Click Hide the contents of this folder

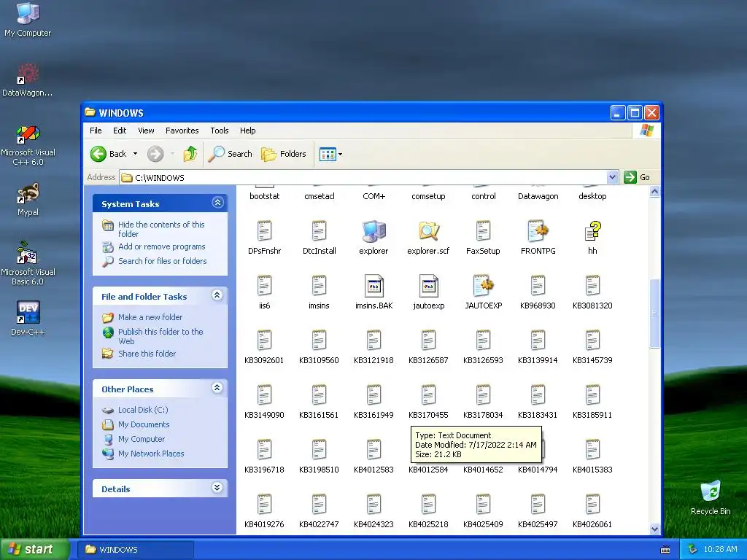coord(161,229)
